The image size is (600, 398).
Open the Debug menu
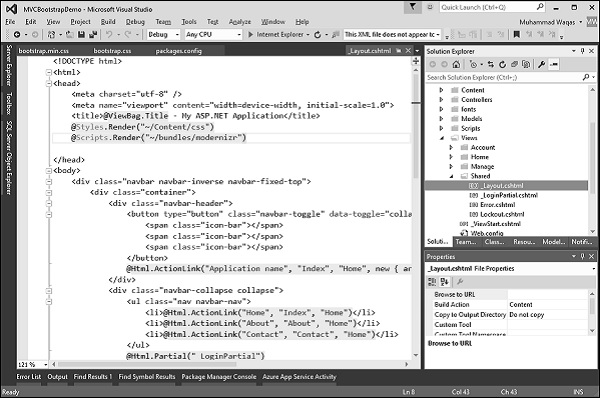click(135, 22)
